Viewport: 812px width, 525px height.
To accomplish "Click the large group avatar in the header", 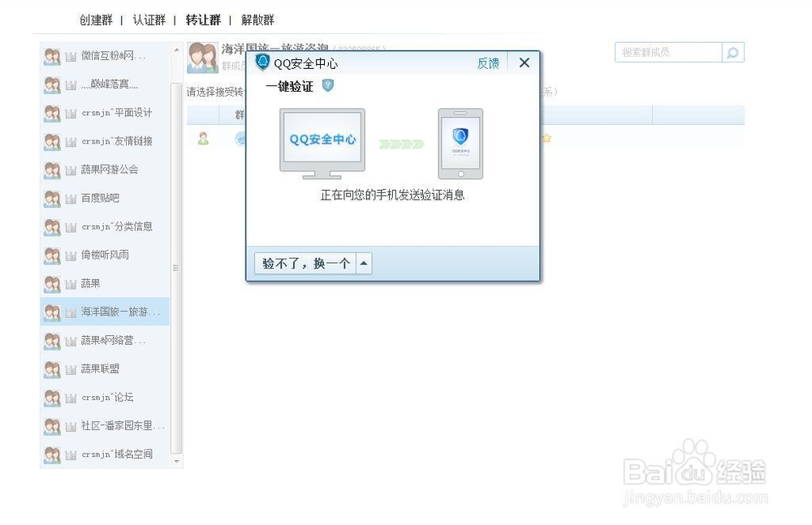I will [x=202, y=58].
